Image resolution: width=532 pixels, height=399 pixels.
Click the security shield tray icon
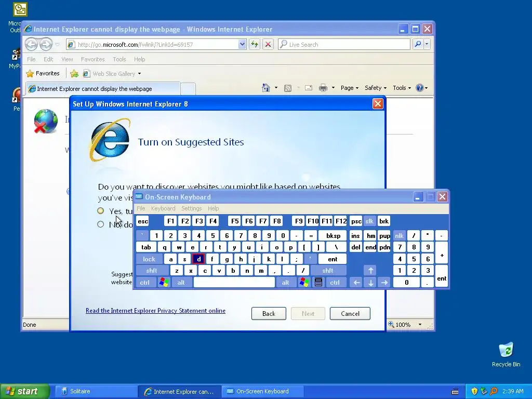click(474, 391)
